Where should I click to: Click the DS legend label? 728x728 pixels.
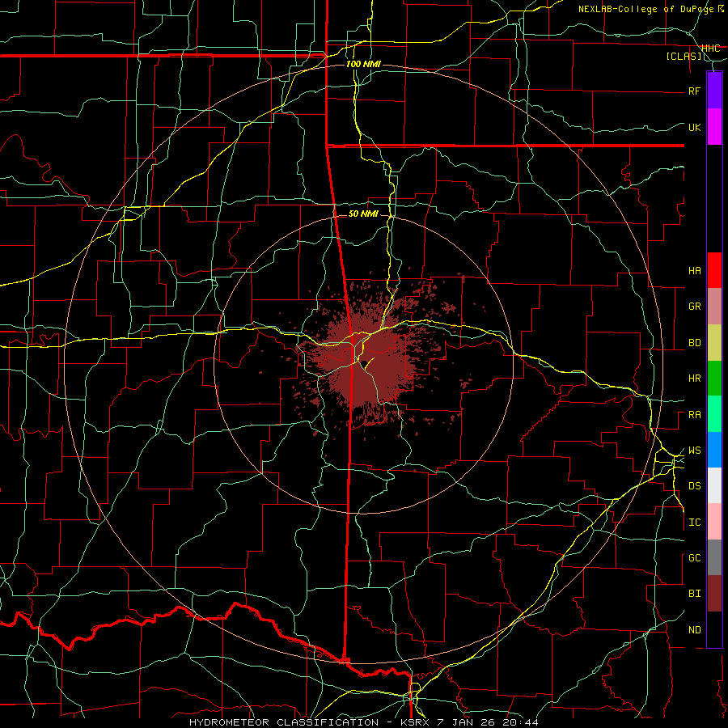tap(694, 486)
